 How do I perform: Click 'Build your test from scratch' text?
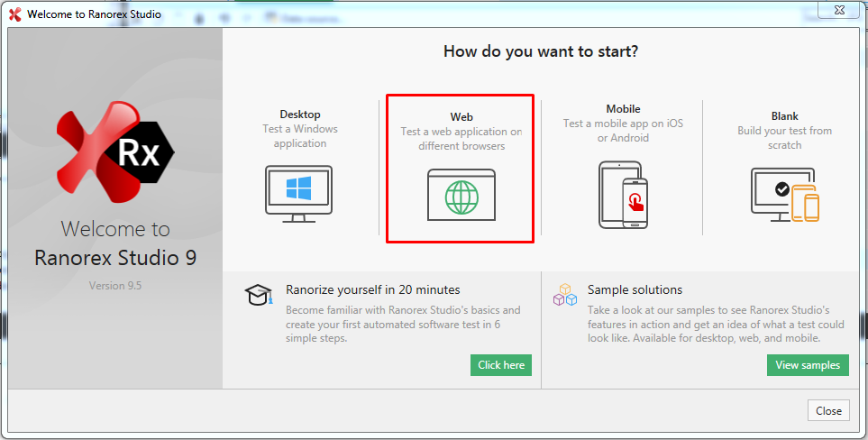(x=785, y=138)
